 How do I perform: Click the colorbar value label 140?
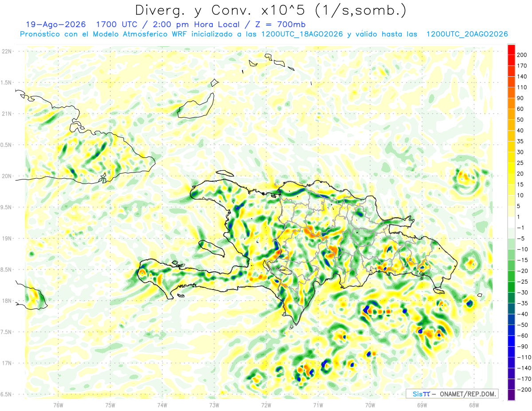tap(522, 76)
